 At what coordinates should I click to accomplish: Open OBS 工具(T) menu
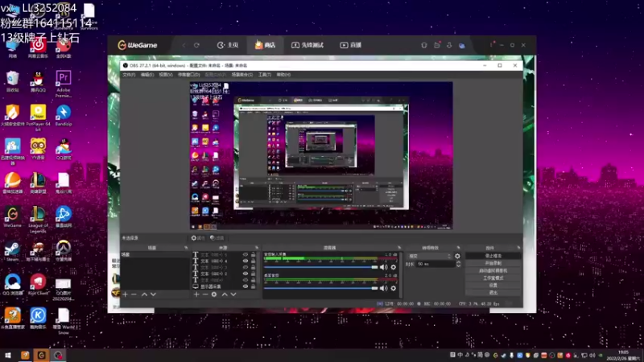click(x=265, y=75)
